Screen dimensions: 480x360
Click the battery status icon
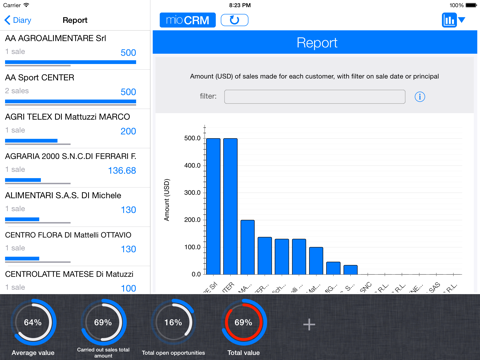click(x=471, y=5)
